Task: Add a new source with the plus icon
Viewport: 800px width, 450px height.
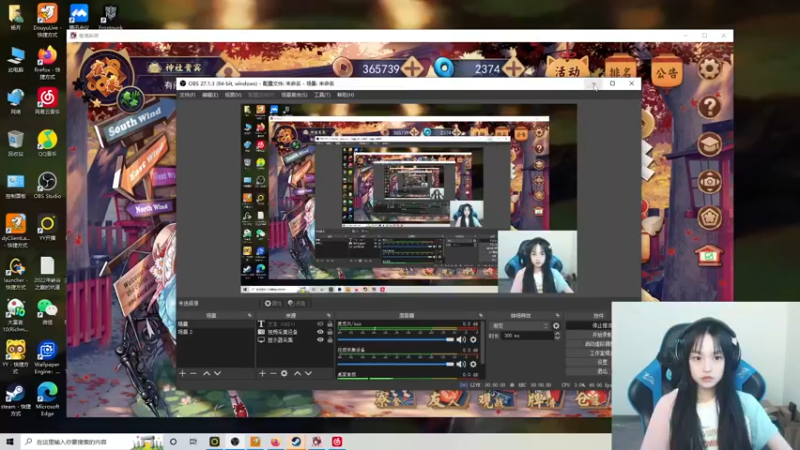Action: pos(262,373)
